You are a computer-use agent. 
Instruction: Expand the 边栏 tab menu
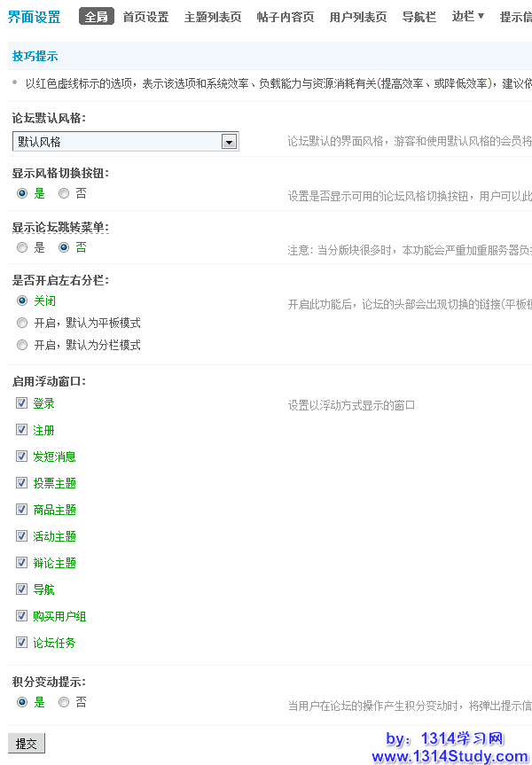pyautogui.click(x=467, y=16)
